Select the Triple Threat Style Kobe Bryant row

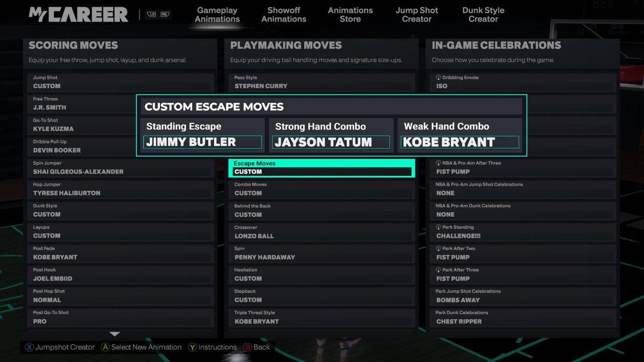coord(322,317)
